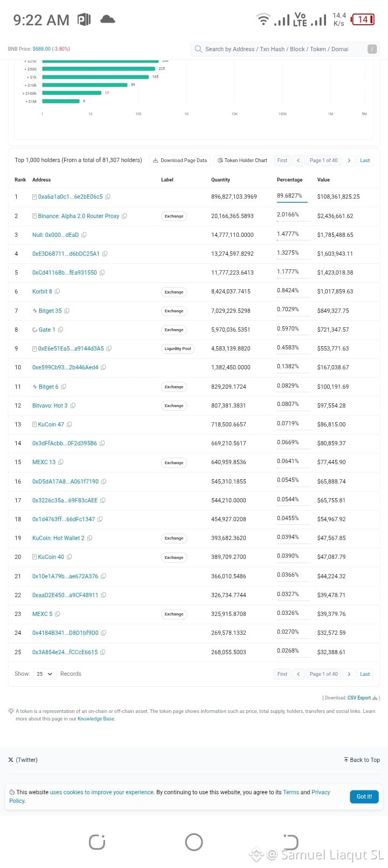Copy KuCoin: Hot Wallet 2 address

click(x=90, y=538)
